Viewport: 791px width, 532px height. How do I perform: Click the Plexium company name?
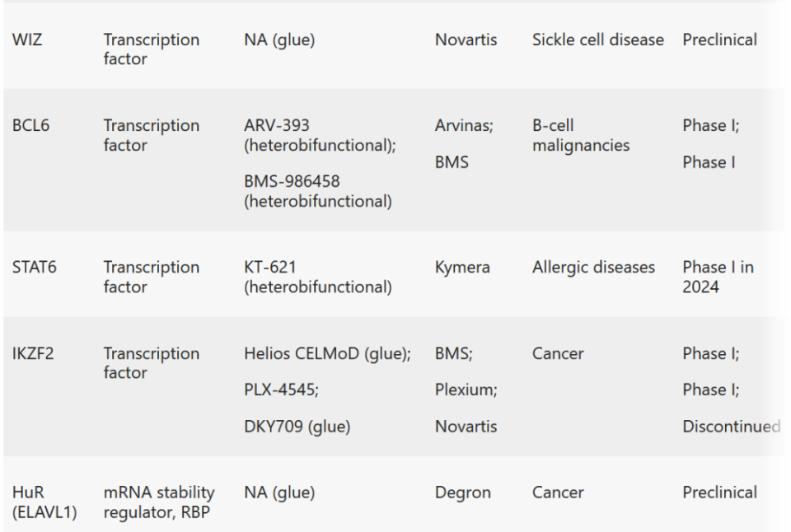[x=466, y=390]
